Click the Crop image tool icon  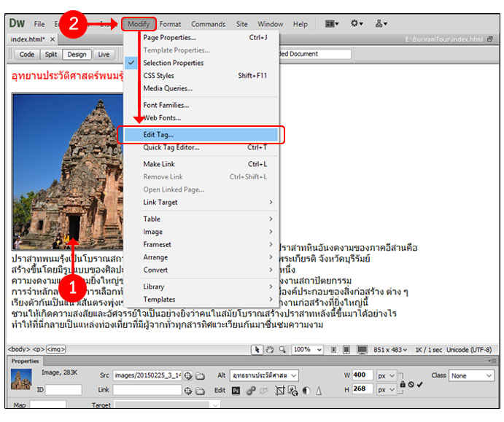(x=279, y=391)
